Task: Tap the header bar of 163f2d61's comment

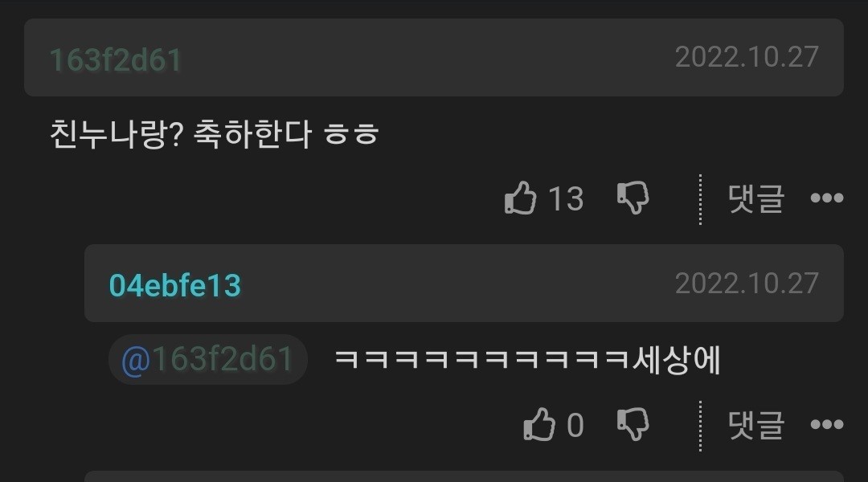Action: [x=434, y=58]
